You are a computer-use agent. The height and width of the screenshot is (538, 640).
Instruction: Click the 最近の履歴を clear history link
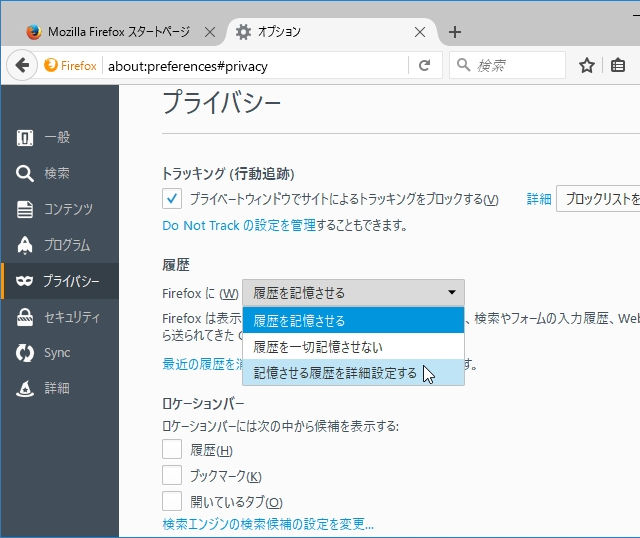point(202,364)
